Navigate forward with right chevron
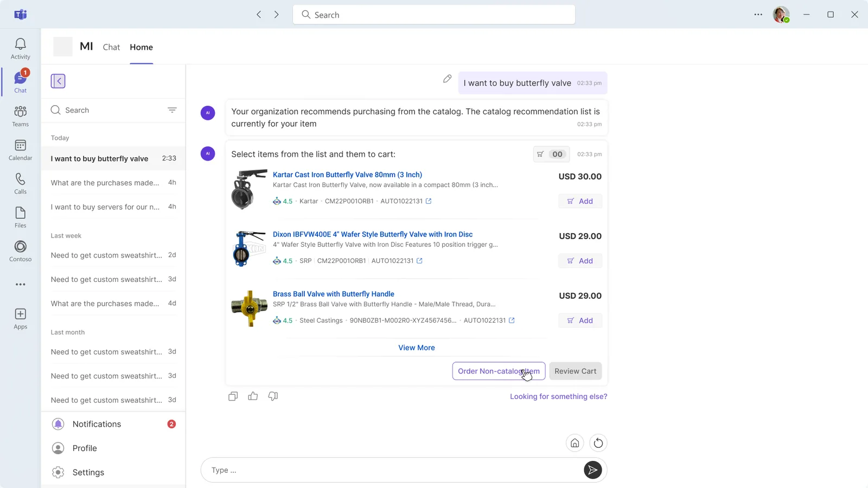Viewport: 868px width, 488px height. (277, 15)
